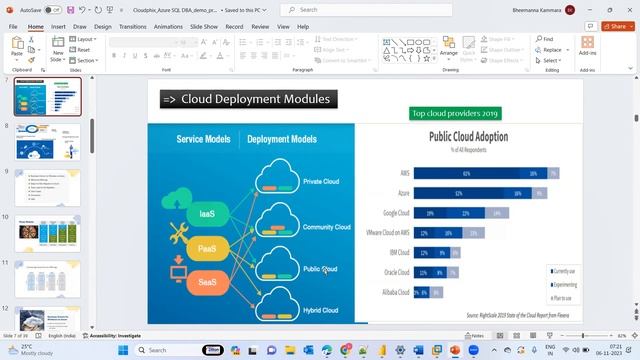
Task: Open the Transitions tab
Action: click(133, 27)
